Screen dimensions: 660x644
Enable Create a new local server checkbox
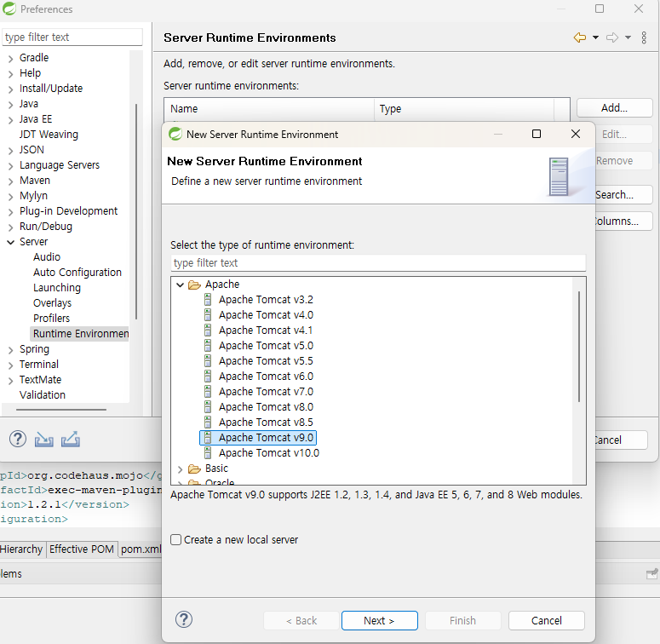click(176, 539)
